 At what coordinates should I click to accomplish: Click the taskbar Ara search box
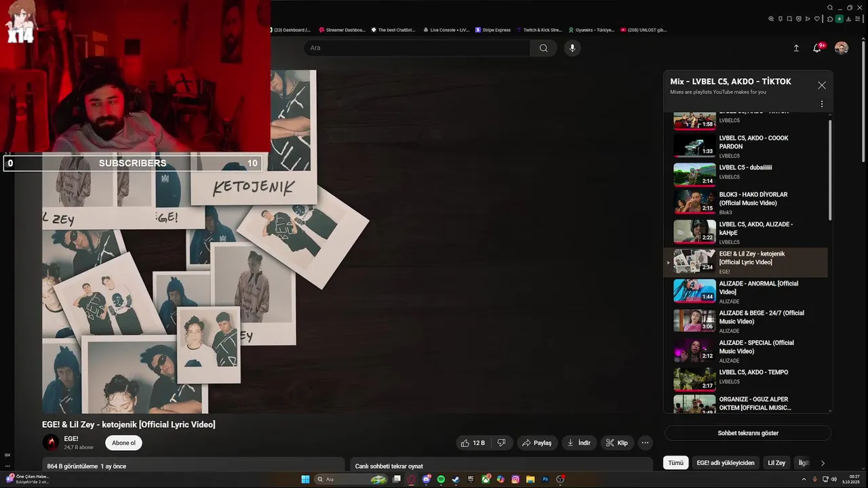click(353, 479)
